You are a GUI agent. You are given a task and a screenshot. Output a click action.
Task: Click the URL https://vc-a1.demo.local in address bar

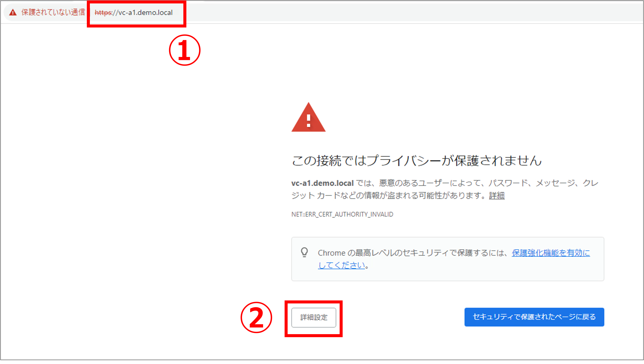(134, 12)
